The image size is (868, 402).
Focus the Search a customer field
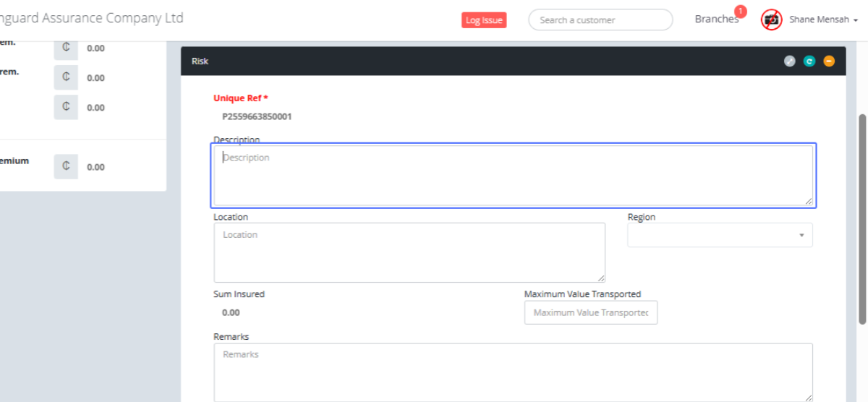tap(600, 20)
